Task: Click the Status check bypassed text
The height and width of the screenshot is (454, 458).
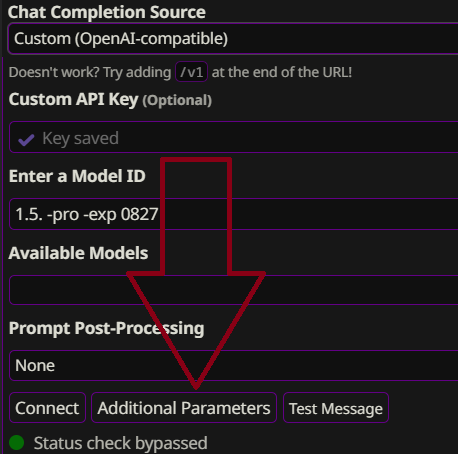Action: coord(121,443)
